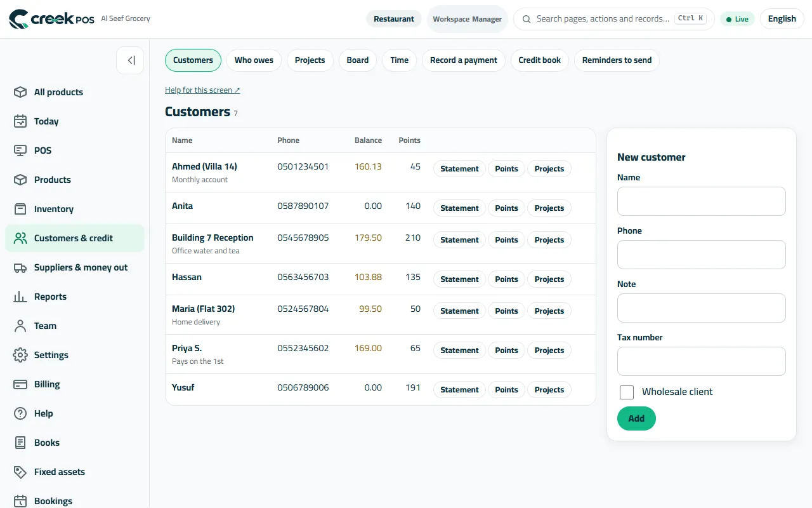Open Statement for Hassan
812x508 pixels.
coord(459,279)
